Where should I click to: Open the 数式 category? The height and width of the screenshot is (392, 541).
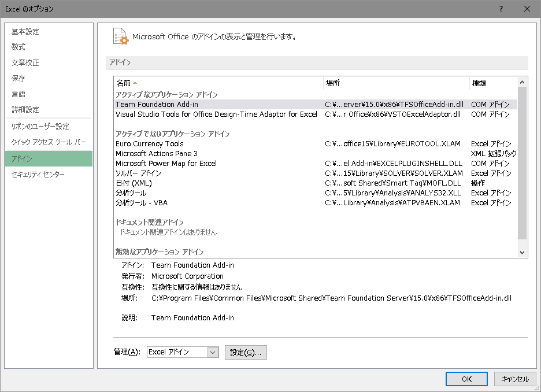pyautogui.click(x=49, y=47)
